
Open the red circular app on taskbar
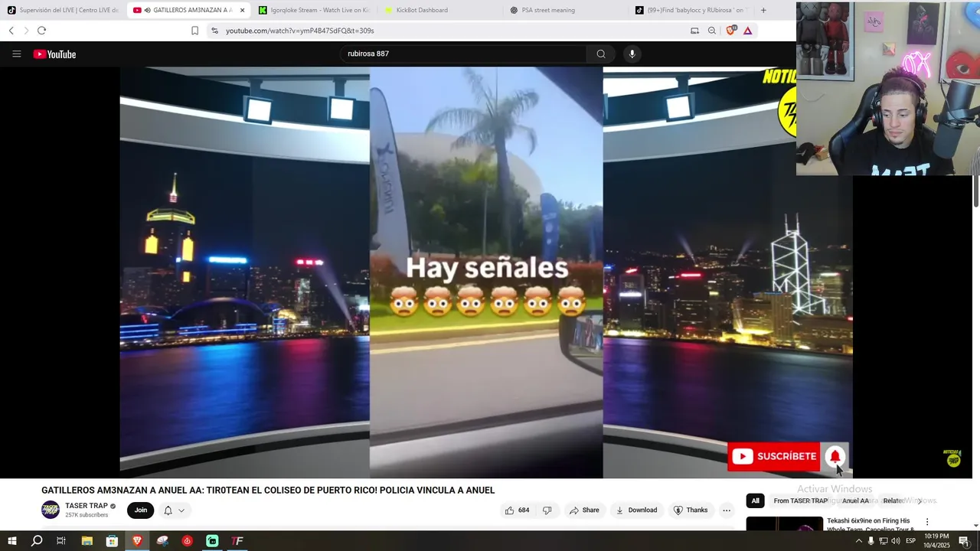(x=187, y=541)
